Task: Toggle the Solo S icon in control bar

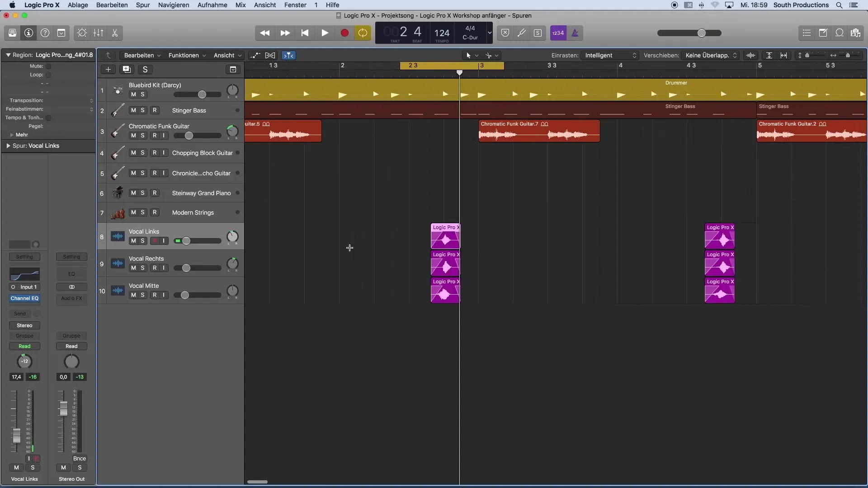Action: pos(538,33)
